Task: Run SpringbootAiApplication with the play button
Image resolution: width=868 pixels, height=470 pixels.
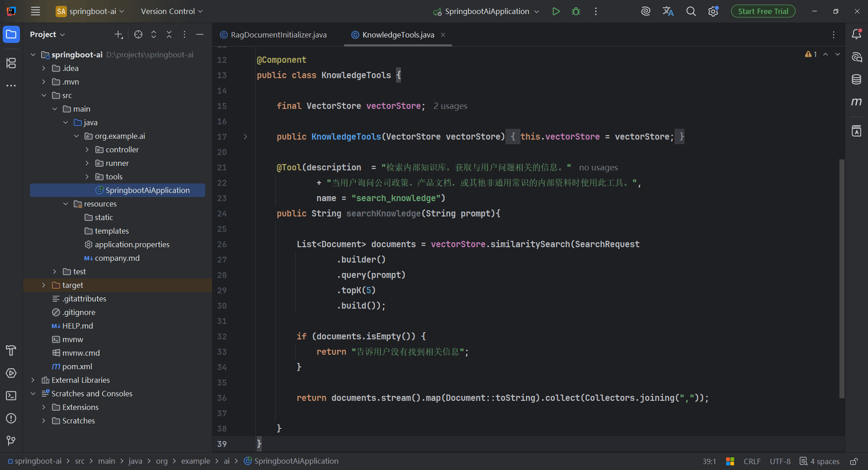Action: pos(556,11)
